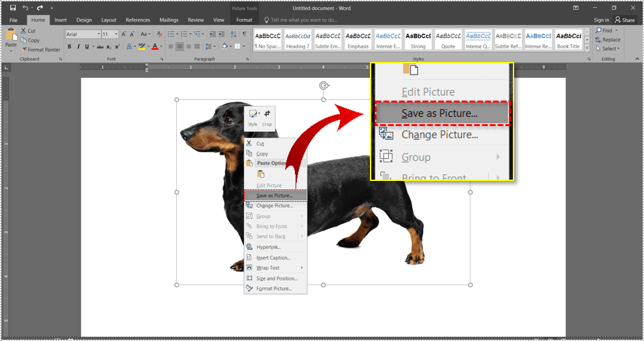The width and height of the screenshot is (644, 341).
Task: Enable center text alignment
Action: point(179,46)
